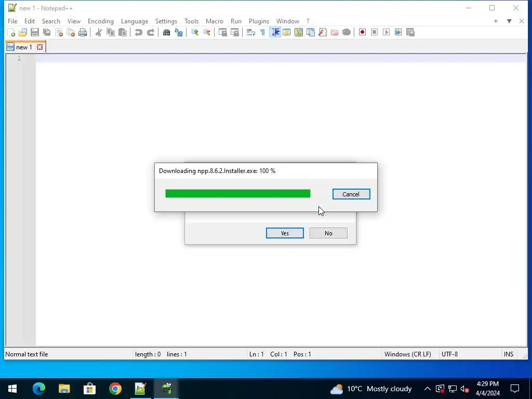
Task: Open Folder as Workspace icon
Action: point(334,32)
